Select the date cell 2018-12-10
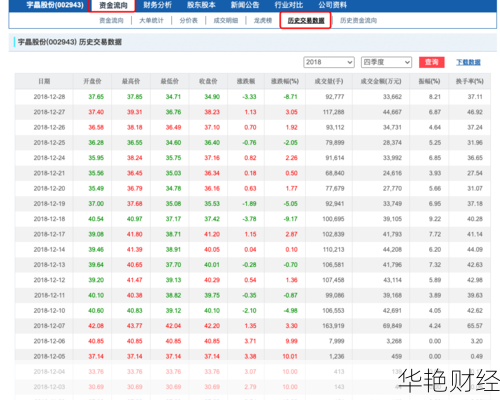 tap(49, 311)
